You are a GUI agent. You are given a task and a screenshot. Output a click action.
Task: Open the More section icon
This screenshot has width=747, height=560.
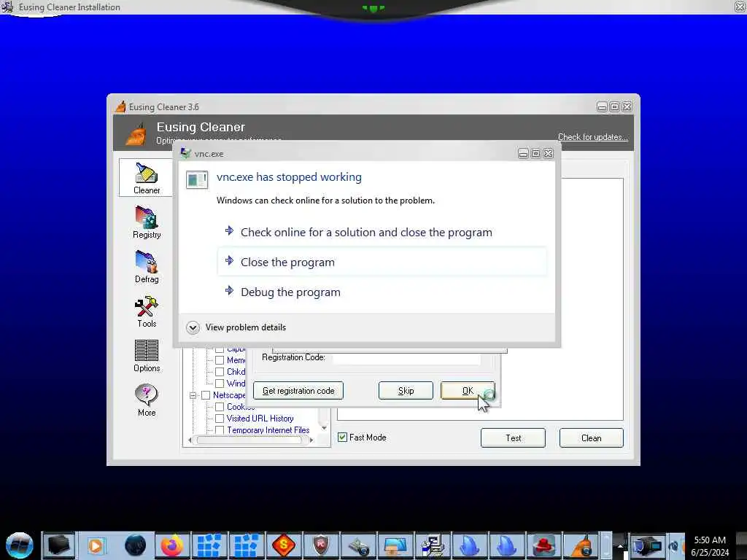point(146,395)
